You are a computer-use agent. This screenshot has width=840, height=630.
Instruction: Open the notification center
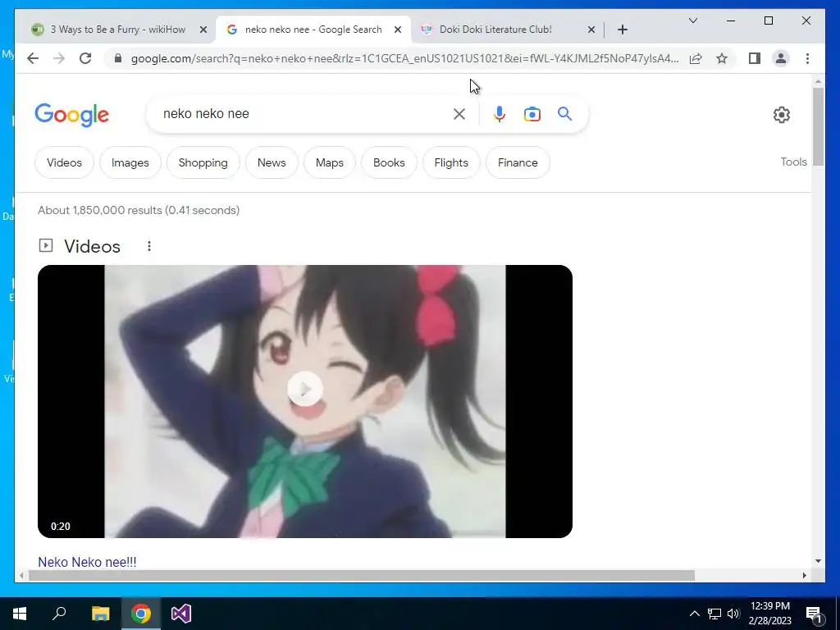(814, 614)
